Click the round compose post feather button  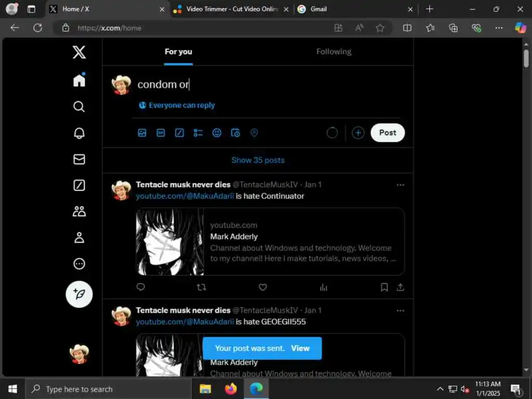pos(79,294)
